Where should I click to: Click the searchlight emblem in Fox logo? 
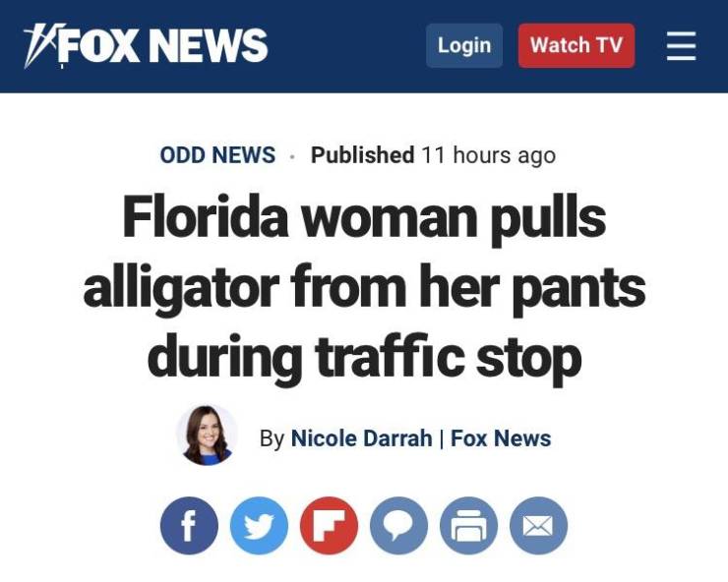click(x=43, y=45)
